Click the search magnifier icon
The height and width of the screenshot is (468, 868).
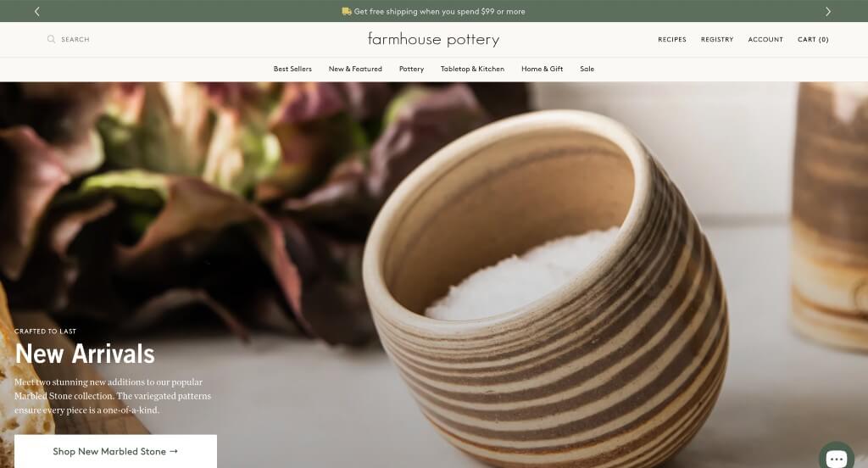point(51,39)
